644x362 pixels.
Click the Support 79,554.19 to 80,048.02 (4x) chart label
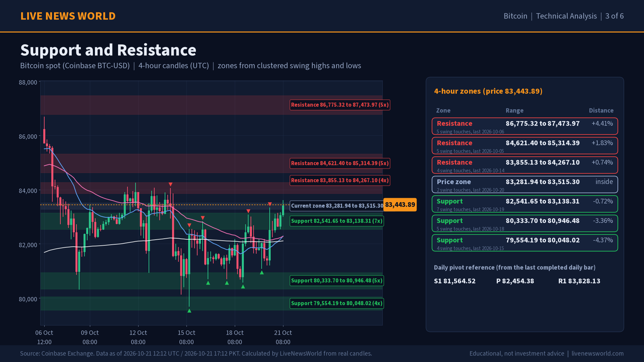click(337, 304)
